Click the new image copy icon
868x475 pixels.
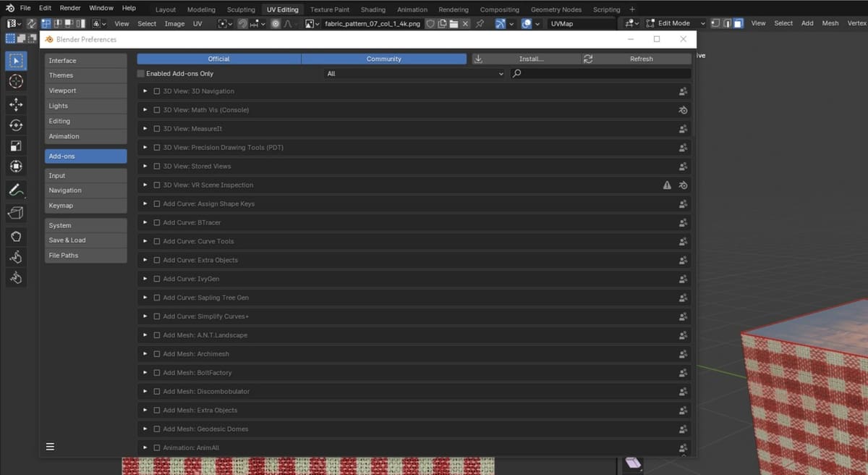[x=442, y=24]
